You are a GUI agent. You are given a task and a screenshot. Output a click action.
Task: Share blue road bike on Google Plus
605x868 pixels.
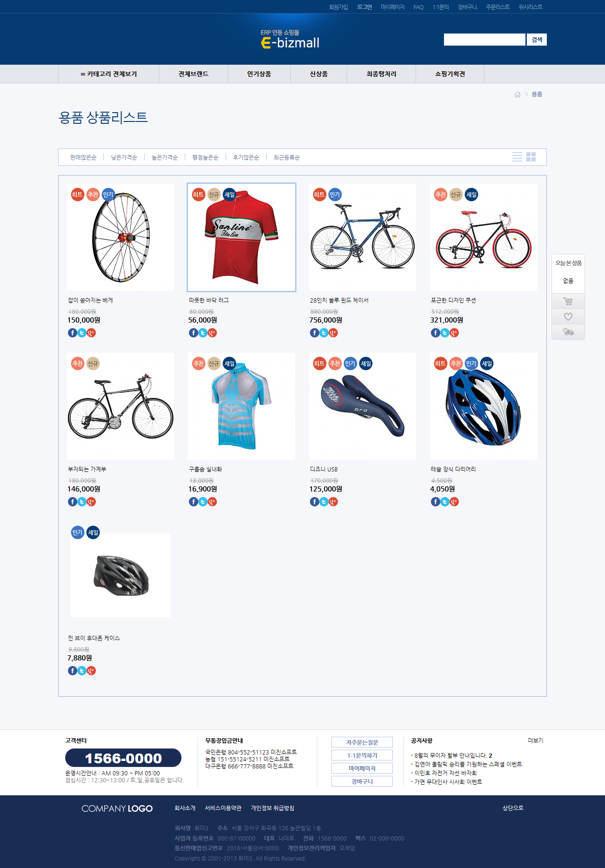(x=333, y=333)
